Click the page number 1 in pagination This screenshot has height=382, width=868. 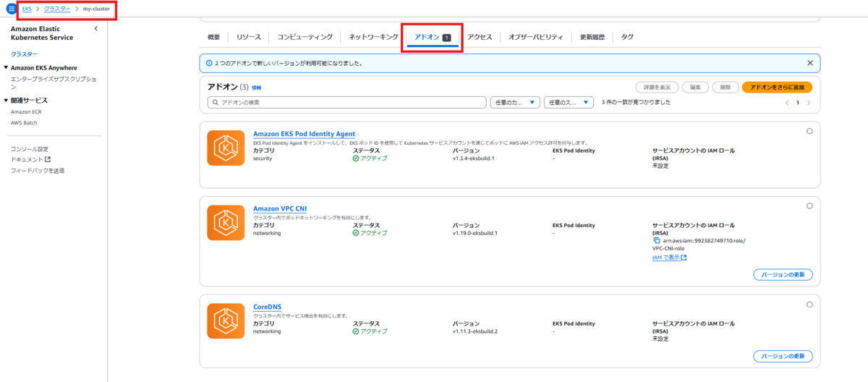click(x=798, y=103)
